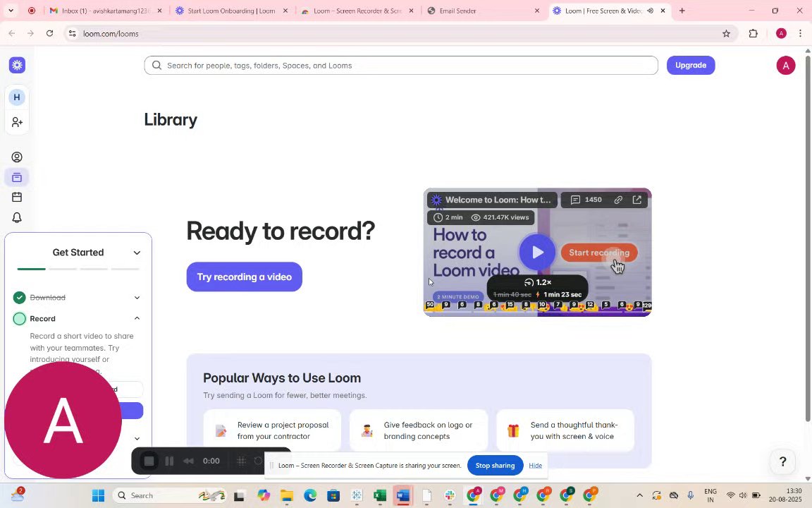Reload the page
This screenshot has height=508, width=812.
pyautogui.click(x=50, y=34)
